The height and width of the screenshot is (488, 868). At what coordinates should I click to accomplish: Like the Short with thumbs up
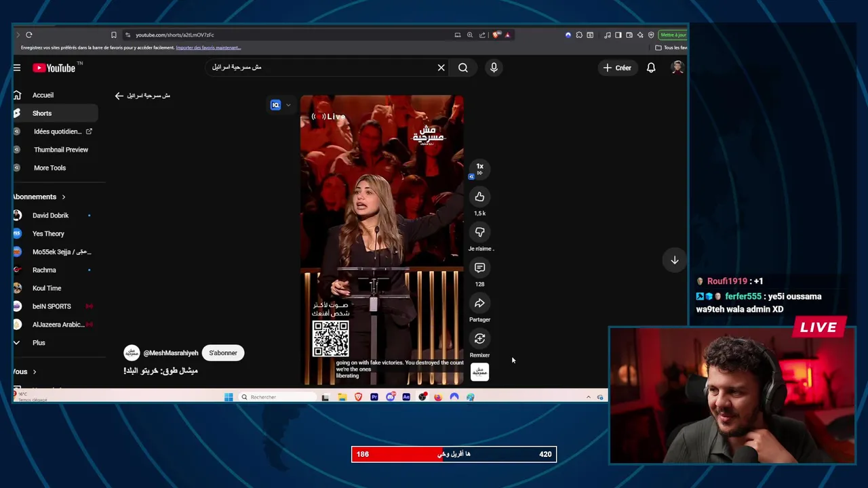click(x=479, y=197)
